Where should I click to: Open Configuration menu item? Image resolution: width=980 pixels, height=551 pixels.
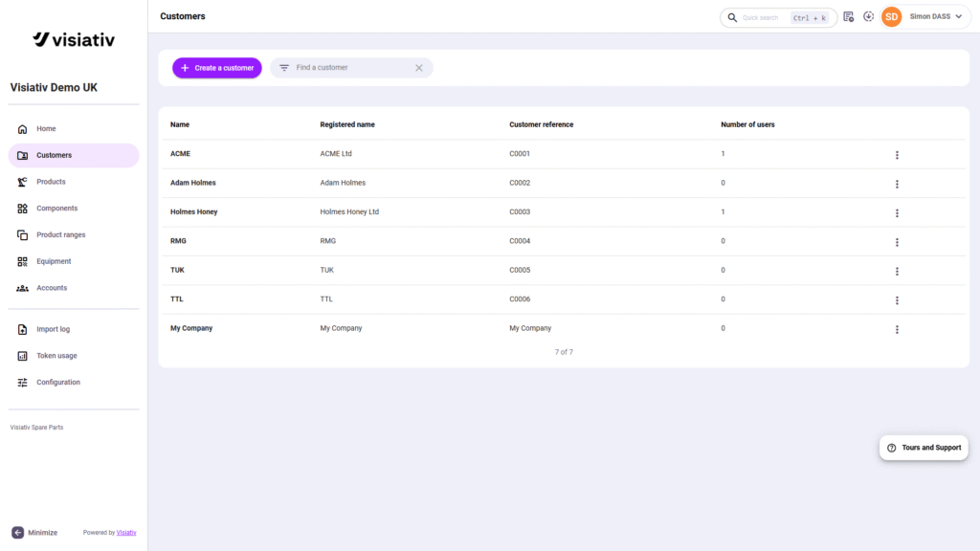[x=74, y=383]
